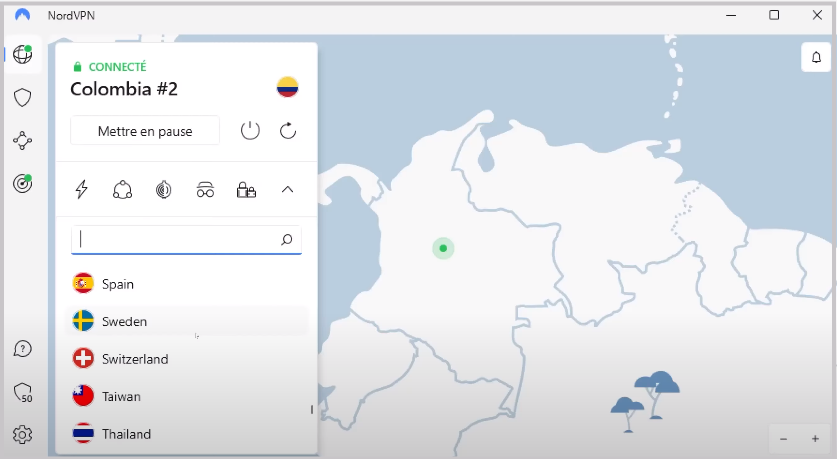Image resolution: width=837 pixels, height=459 pixels.
Task: Focus the country search field
Action: pyautogui.click(x=186, y=240)
